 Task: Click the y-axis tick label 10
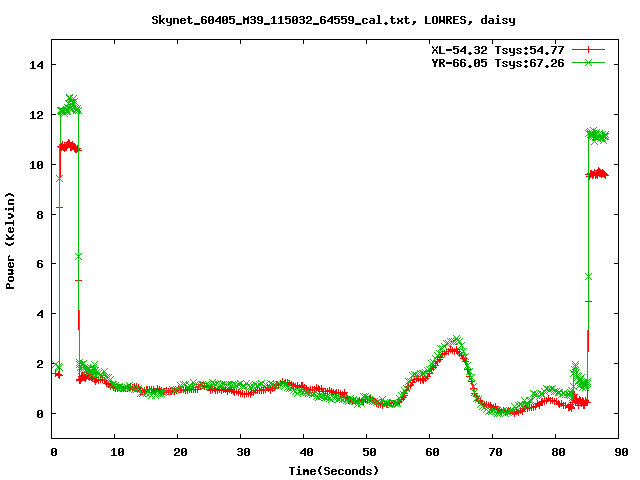[x=36, y=165]
